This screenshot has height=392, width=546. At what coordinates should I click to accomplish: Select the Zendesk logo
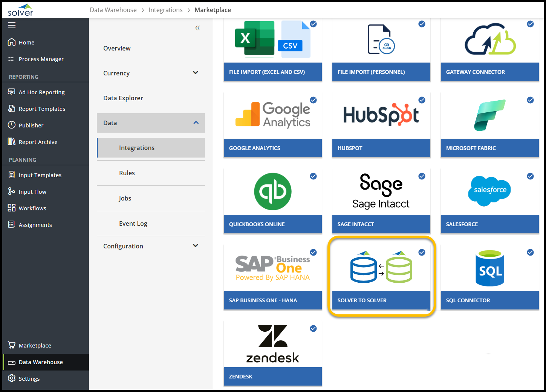[x=272, y=344]
